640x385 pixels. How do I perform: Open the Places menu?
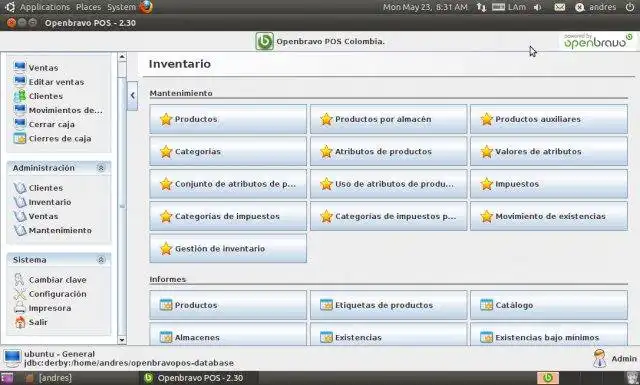tap(88, 7)
